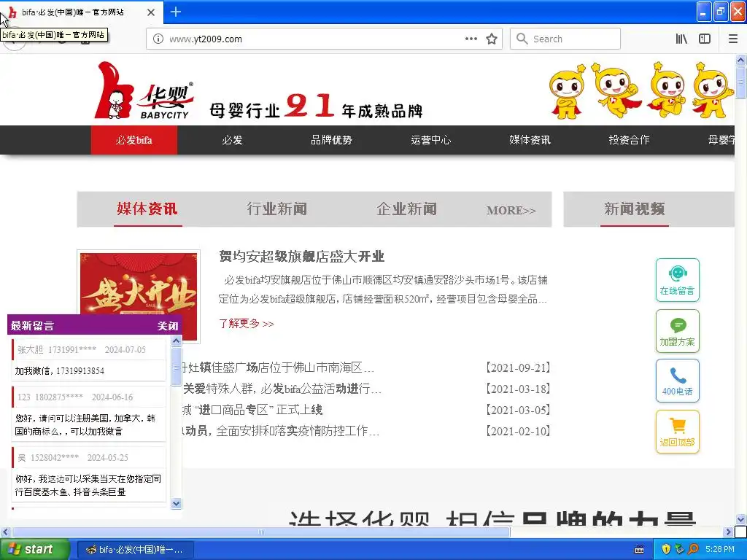This screenshot has height=560, width=747.
Task: Click the Safely Remove Hardware tray icon
Action: click(x=679, y=549)
